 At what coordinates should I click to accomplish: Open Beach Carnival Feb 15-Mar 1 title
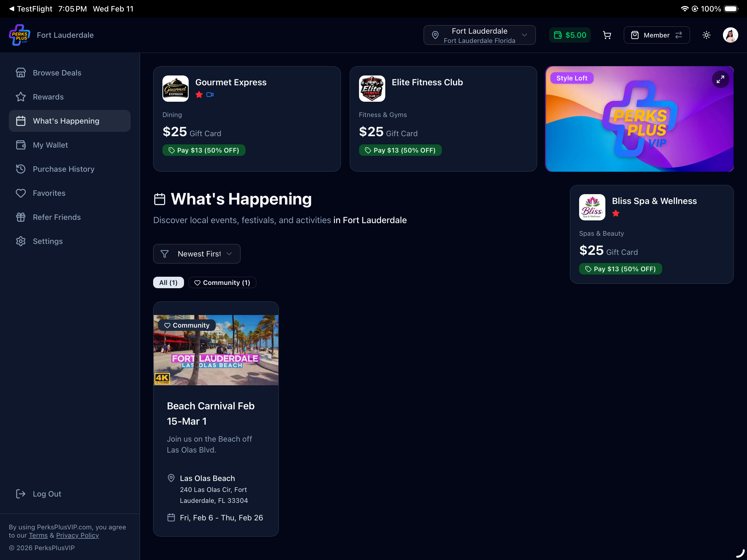click(x=210, y=413)
